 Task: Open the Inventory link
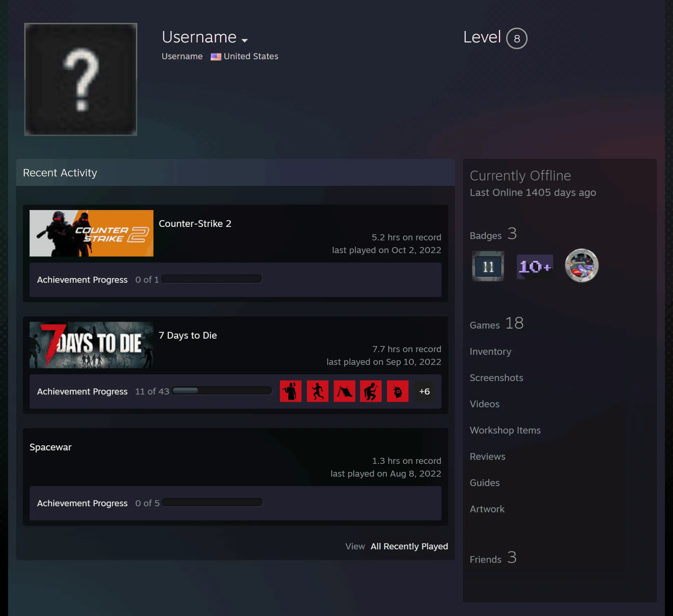490,352
